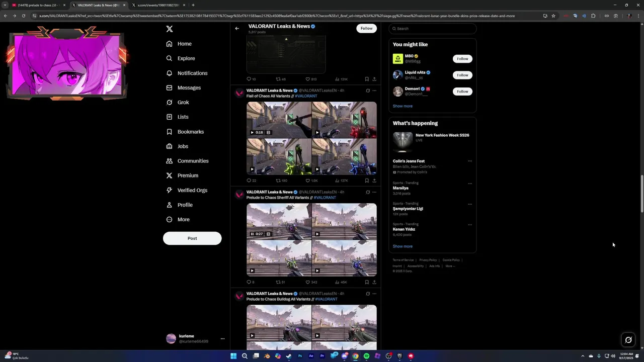Screen dimensions: 644x362
Task: Open Communities in the sidebar
Action: (x=187, y=161)
